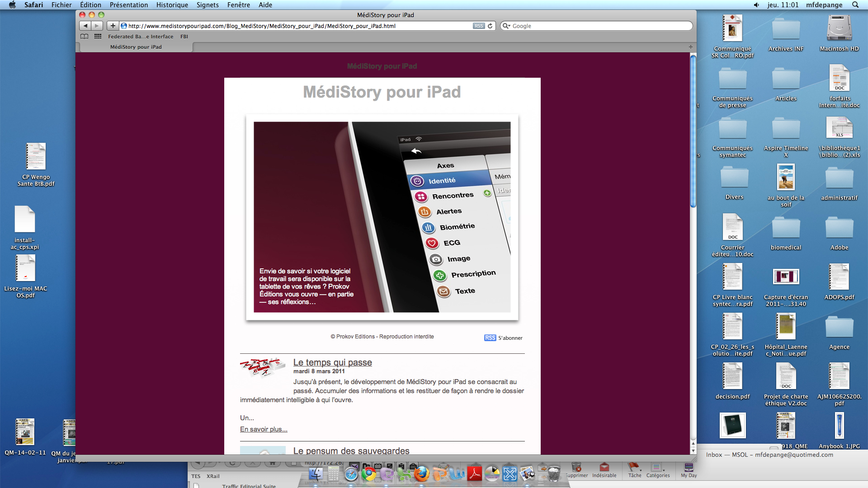Image resolution: width=868 pixels, height=488 pixels.
Task: Click the 'En savoir plus...' link
Action: click(x=264, y=429)
